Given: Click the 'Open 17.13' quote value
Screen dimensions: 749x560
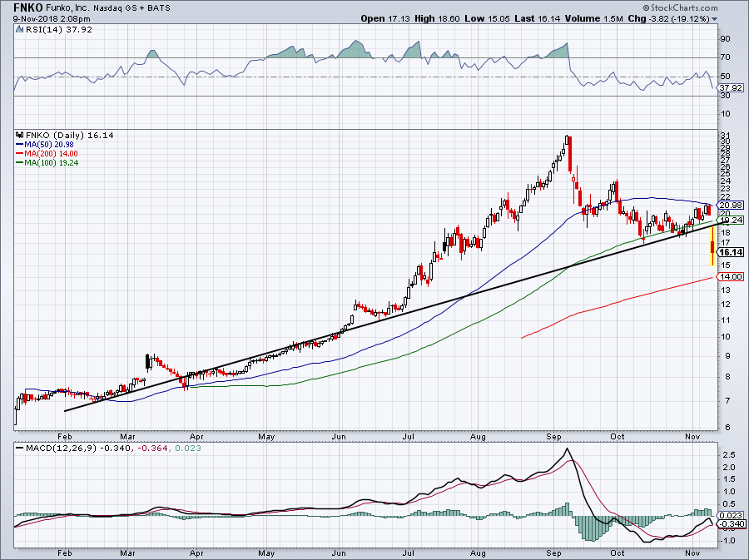Looking at the screenshot, I should [386, 18].
